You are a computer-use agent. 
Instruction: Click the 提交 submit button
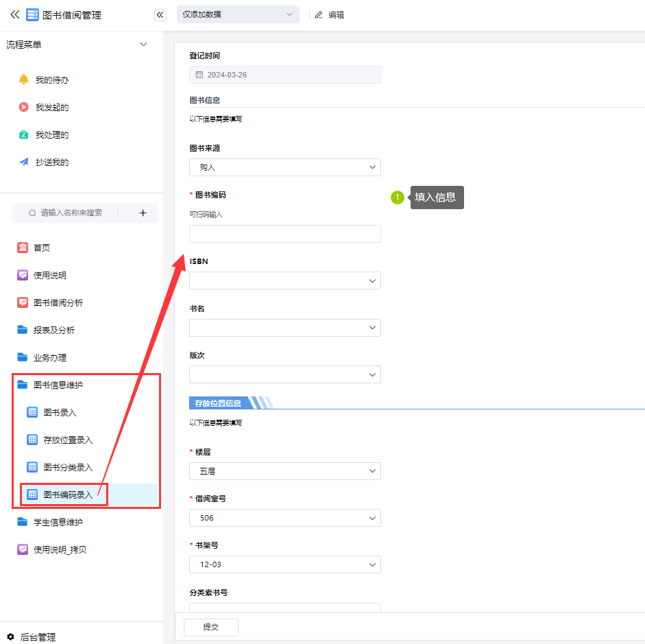[x=210, y=627]
